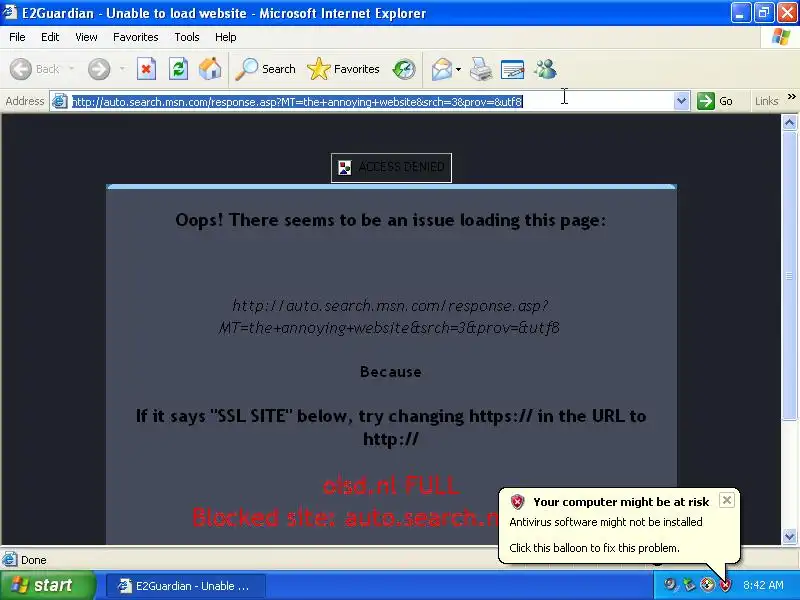Click the blocked URL text on page
This screenshot has height=600, width=800.
[x=390, y=316]
